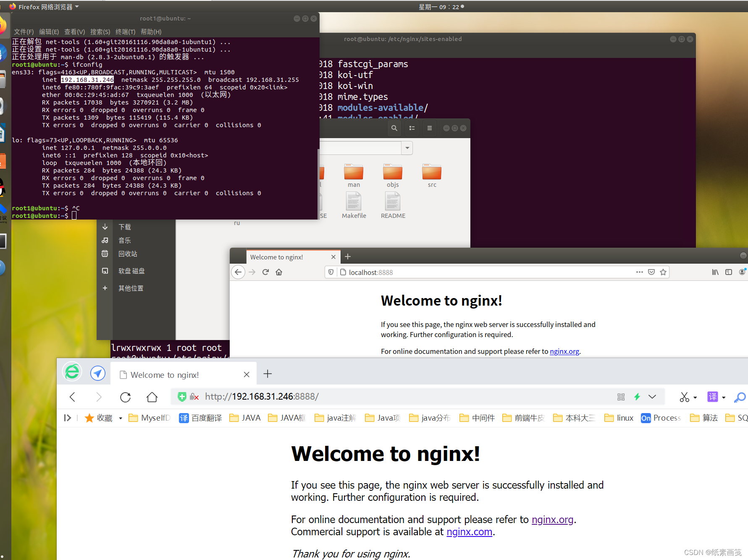
Task: Open the 百度翻译 bookmark
Action: (200, 418)
